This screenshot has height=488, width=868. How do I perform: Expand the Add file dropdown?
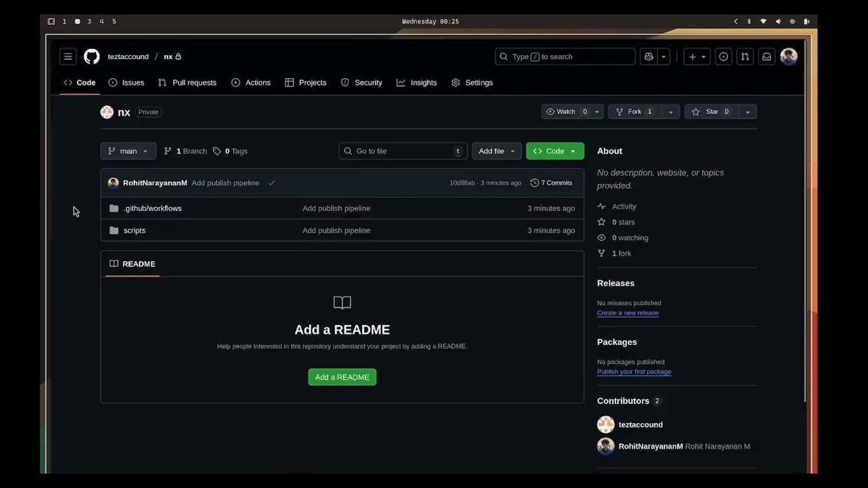coord(496,151)
